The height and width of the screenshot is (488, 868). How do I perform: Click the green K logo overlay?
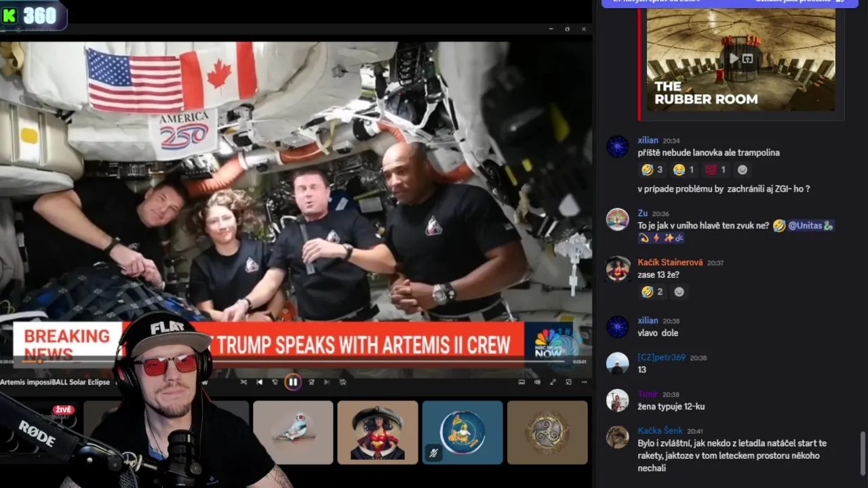[x=9, y=16]
